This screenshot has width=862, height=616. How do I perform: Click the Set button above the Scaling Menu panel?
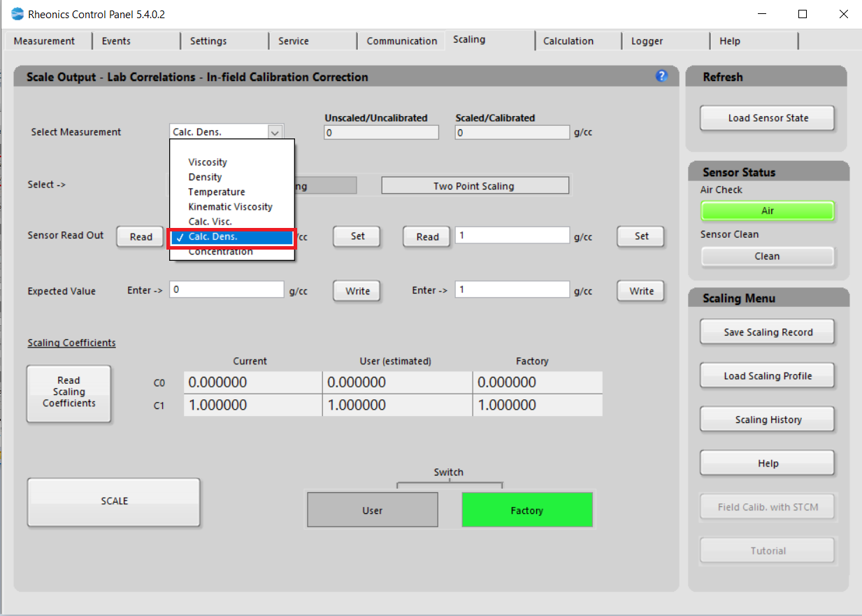[641, 236]
